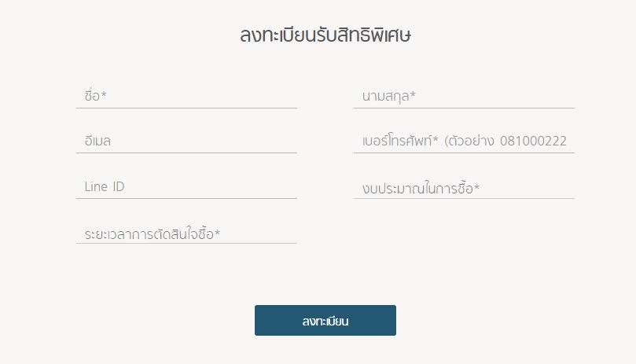Screen dimensions: 636x364
Task: Select the Line ID text box
Action: pos(186,186)
